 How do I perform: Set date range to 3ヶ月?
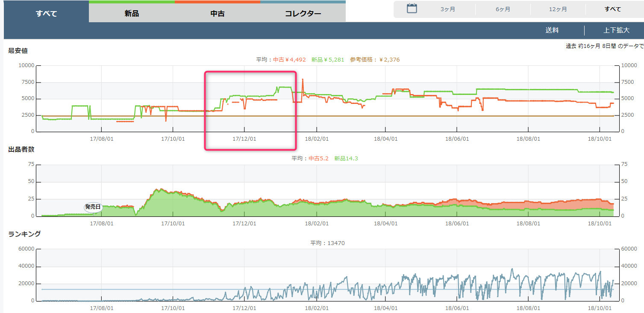pos(448,9)
